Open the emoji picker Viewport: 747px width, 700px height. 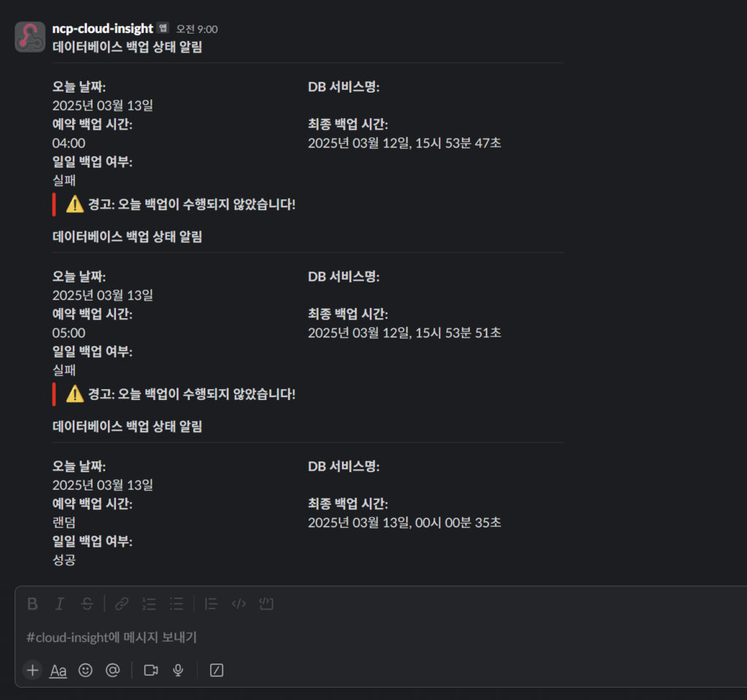85,670
